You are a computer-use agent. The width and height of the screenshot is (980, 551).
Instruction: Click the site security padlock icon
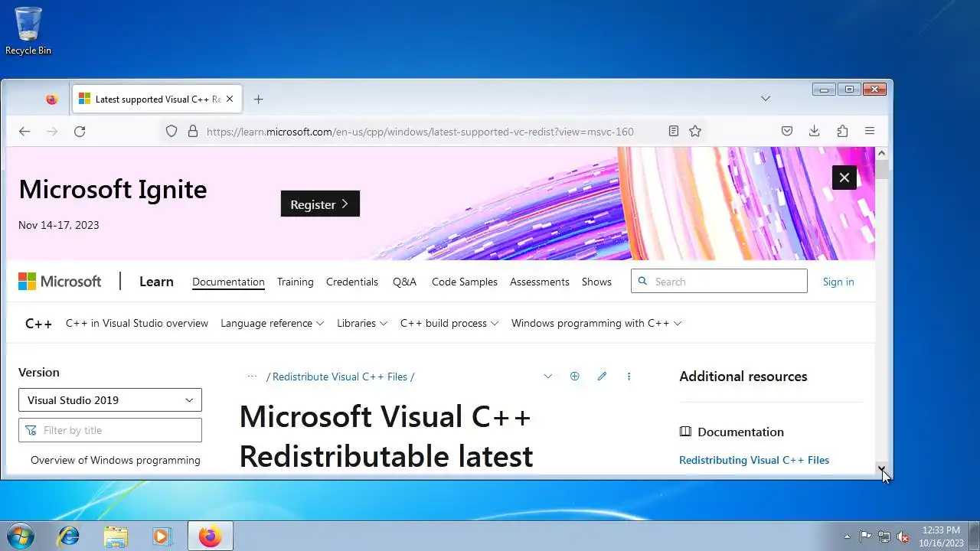(193, 132)
